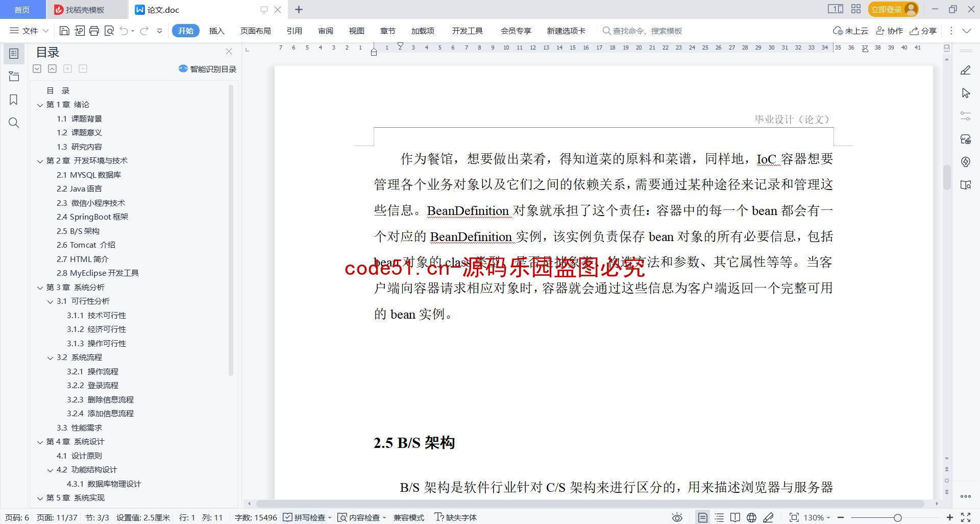Image resolution: width=980 pixels, height=524 pixels.
Task: Close the 目录 panel
Action: tap(229, 52)
